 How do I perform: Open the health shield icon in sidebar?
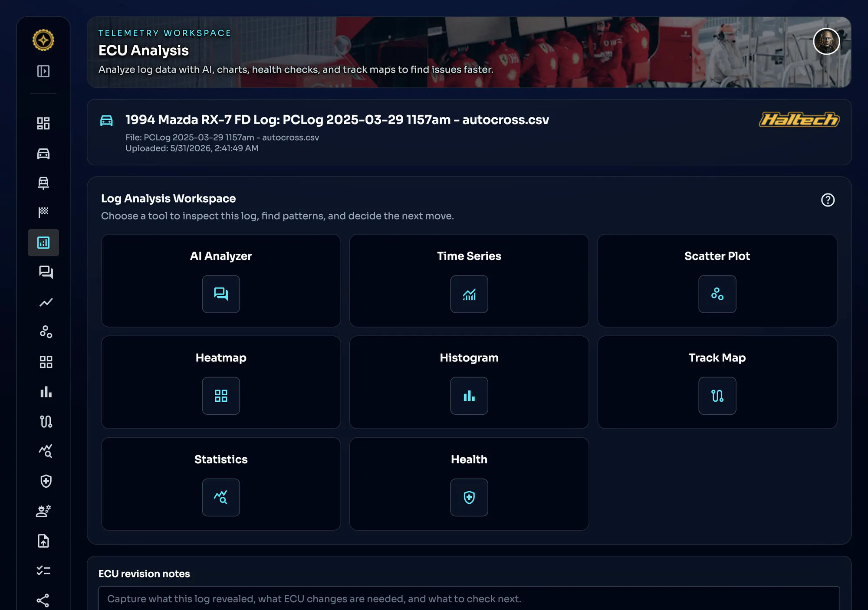46,481
